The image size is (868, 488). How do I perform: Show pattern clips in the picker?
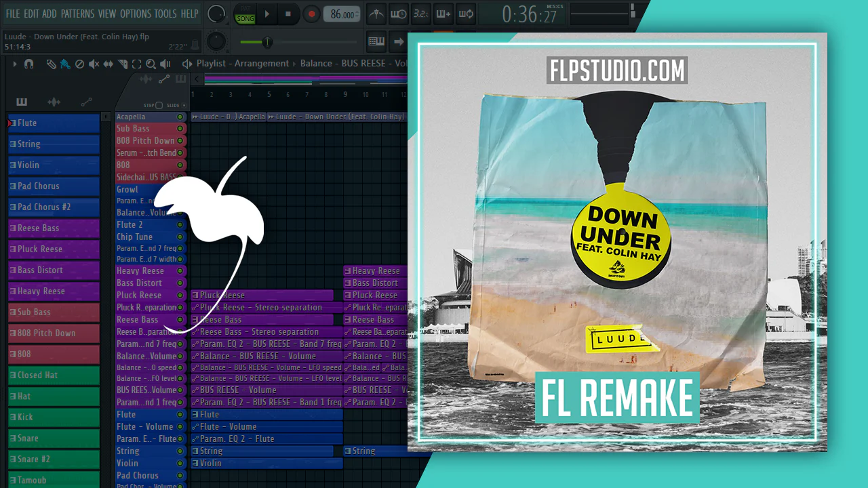coord(22,102)
